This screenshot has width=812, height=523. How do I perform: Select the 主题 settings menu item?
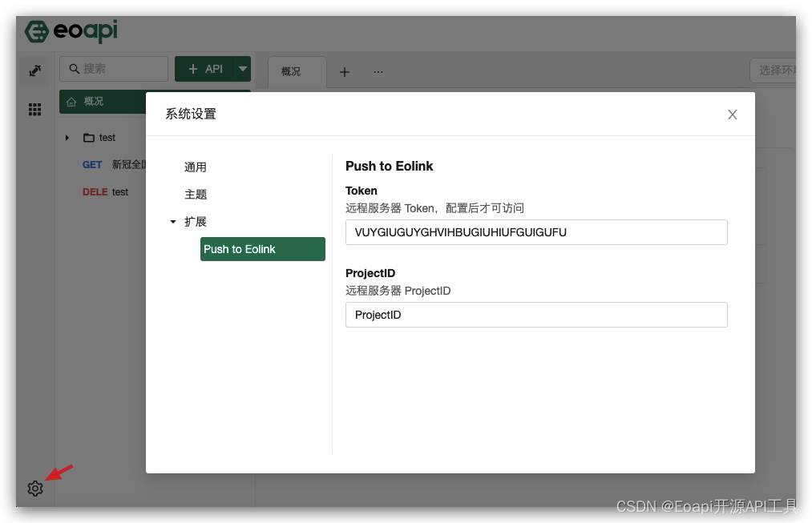pyautogui.click(x=196, y=195)
